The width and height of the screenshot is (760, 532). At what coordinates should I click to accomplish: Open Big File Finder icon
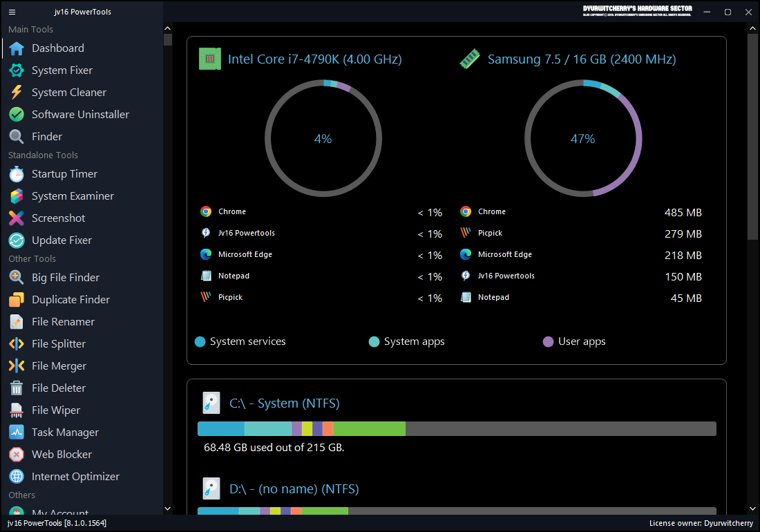pyautogui.click(x=17, y=278)
